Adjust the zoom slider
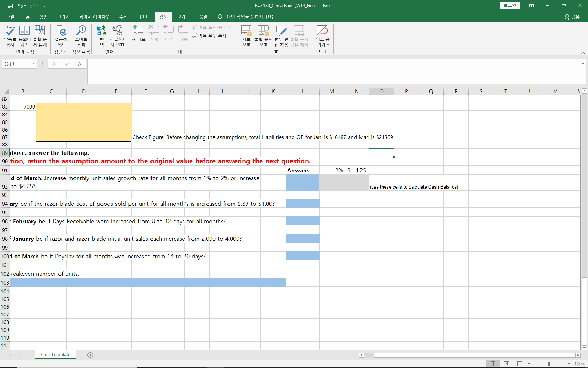This screenshot has width=588, height=368. [549, 363]
